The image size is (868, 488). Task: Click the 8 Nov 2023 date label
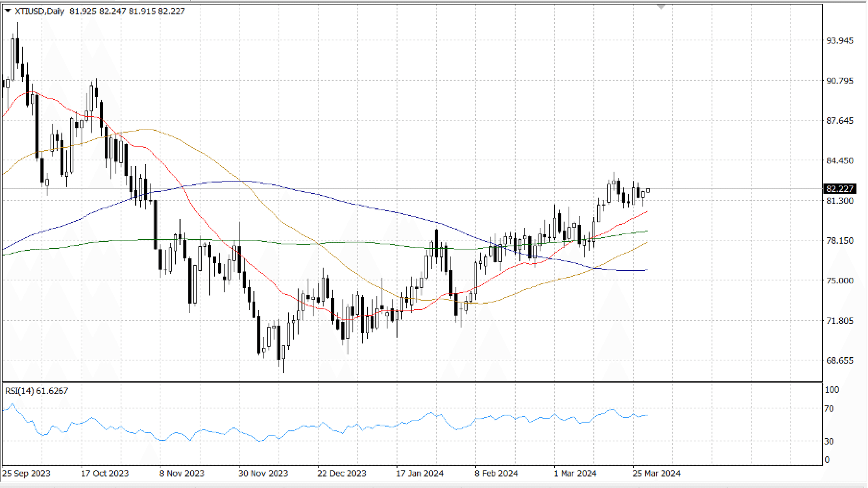(x=182, y=473)
